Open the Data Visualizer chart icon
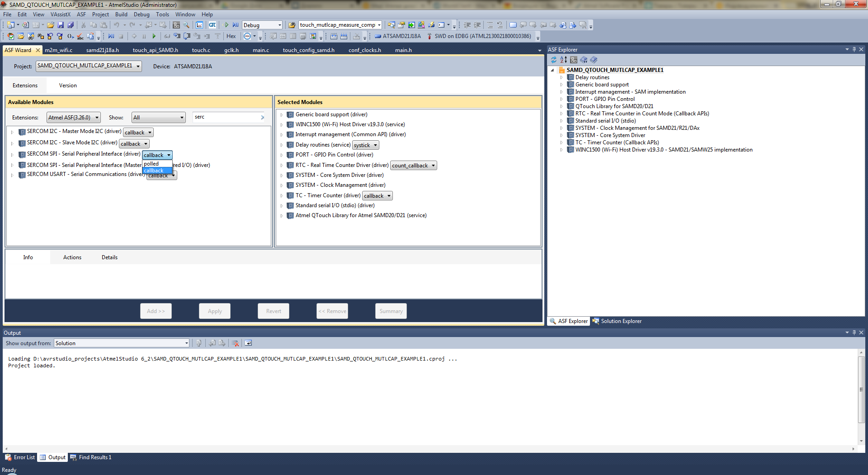 click(199, 25)
